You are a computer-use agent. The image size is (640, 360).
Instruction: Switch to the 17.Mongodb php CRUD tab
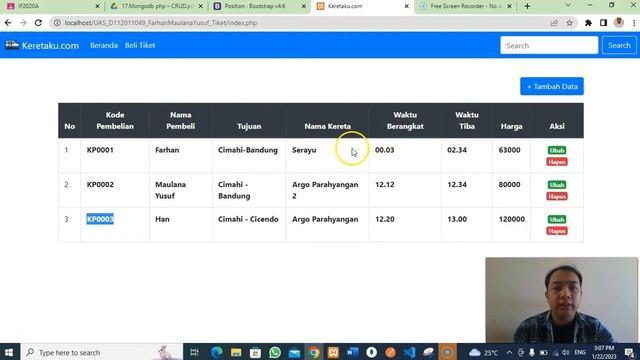(156, 6)
